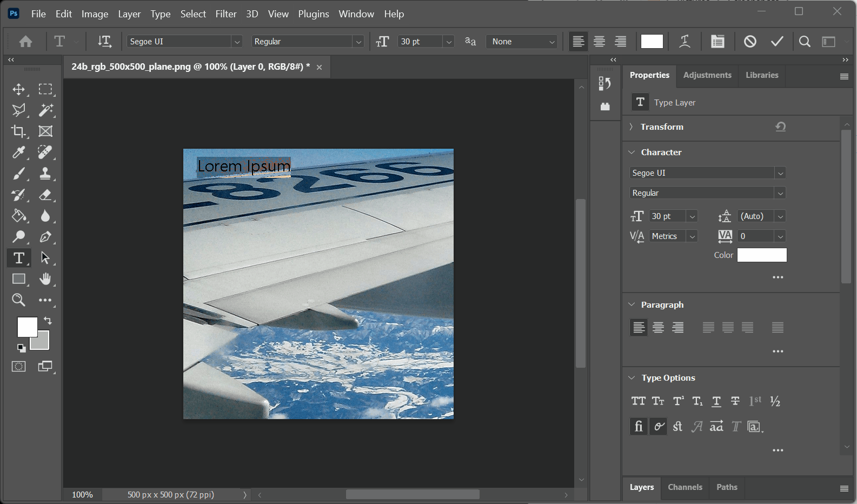Select the Crop tool

[x=18, y=131]
